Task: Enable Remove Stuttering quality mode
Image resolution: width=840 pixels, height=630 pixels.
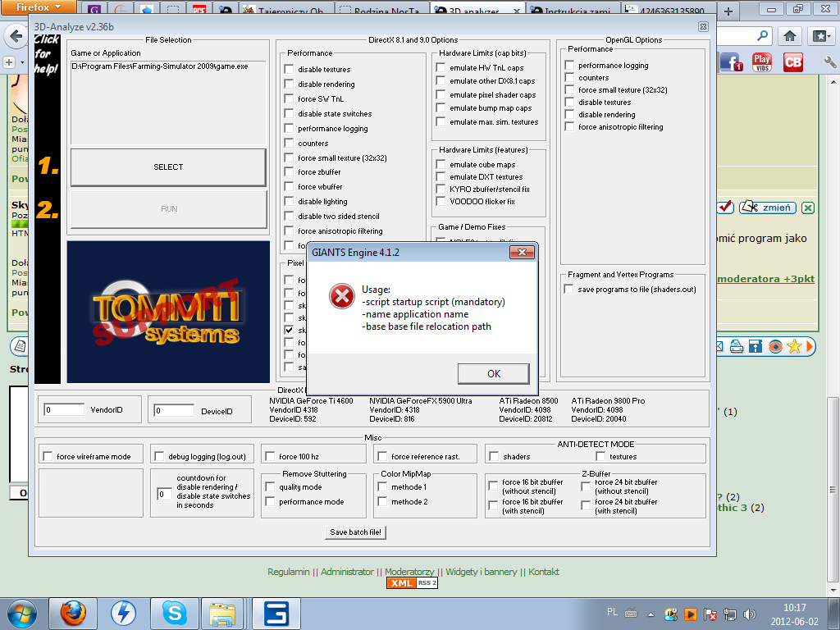Action: [270, 486]
